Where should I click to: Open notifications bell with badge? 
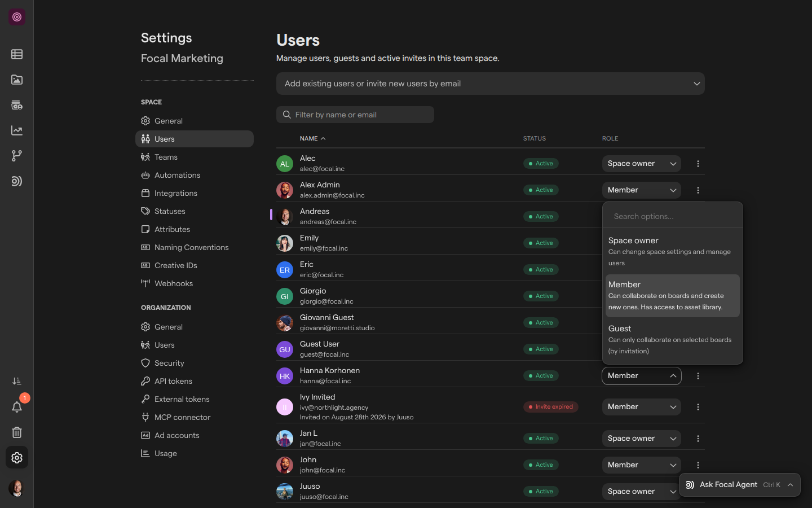tap(17, 407)
